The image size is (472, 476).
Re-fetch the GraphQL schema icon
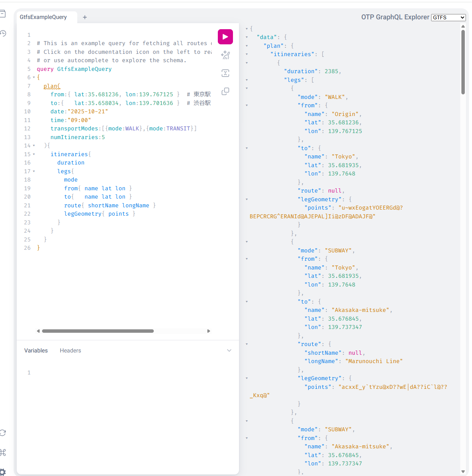point(2,433)
